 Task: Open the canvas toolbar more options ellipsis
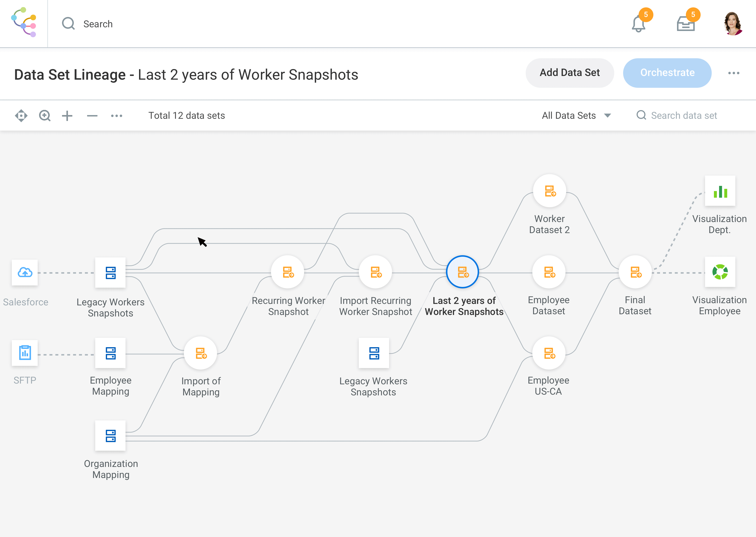(116, 116)
